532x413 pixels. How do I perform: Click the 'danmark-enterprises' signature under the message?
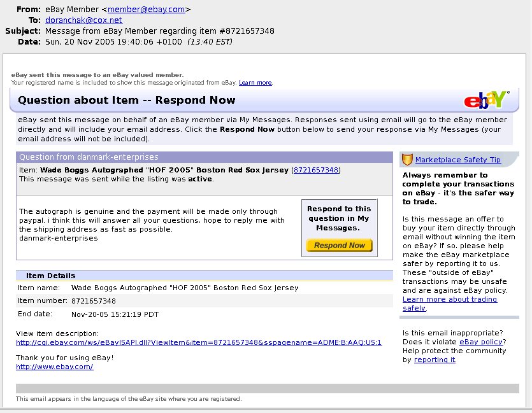(59, 238)
